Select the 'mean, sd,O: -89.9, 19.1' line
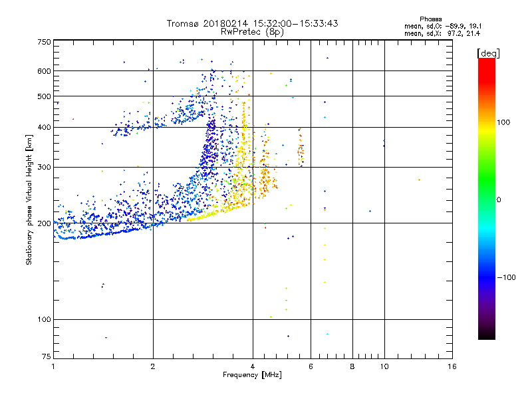The width and height of the screenshot is (532, 399). [443, 26]
